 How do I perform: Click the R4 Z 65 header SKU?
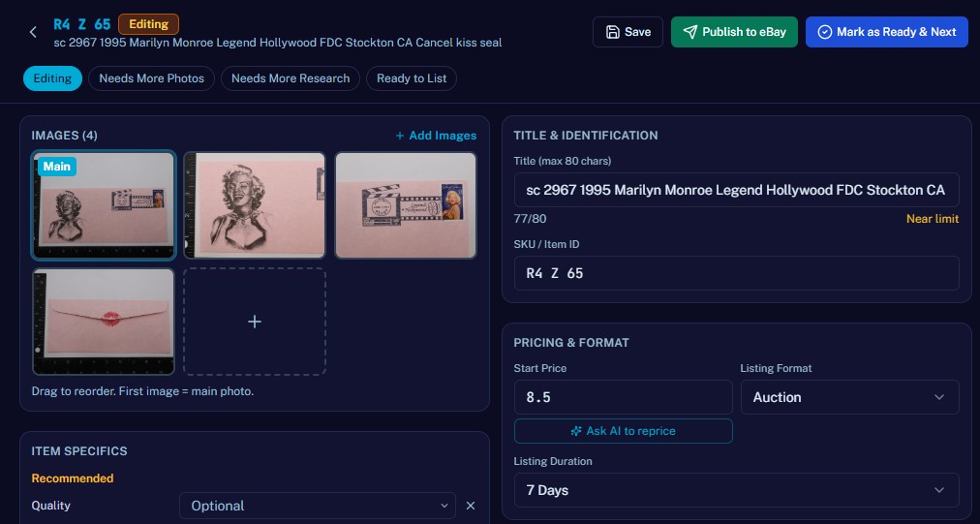(82, 24)
